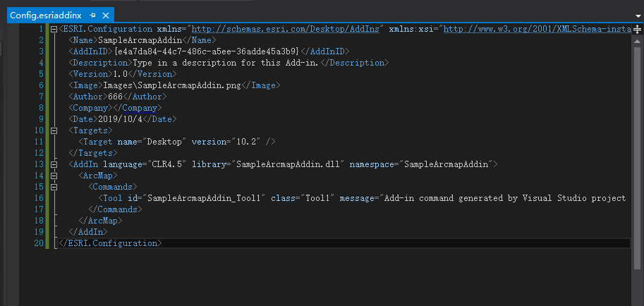Click the editor split-window handle icon

pyautogui.click(x=638, y=29)
